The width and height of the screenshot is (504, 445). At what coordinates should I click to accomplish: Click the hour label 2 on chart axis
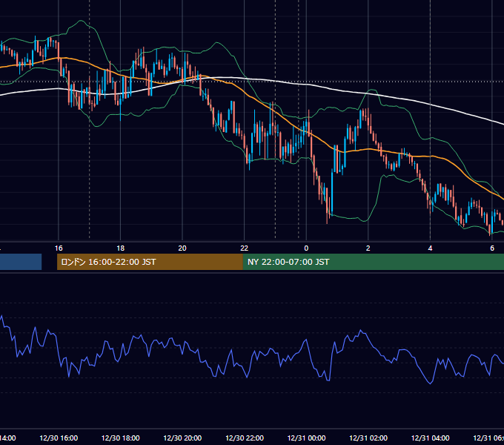coord(368,248)
